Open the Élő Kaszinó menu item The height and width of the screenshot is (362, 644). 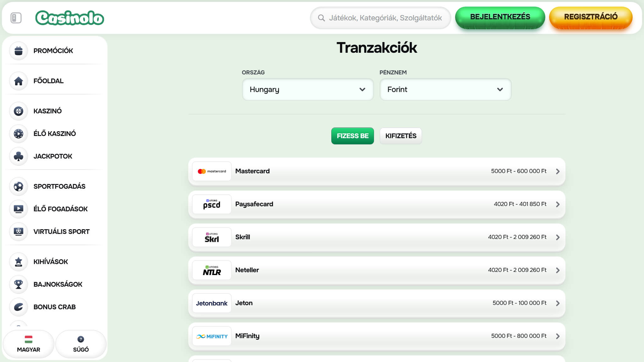point(55,133)
